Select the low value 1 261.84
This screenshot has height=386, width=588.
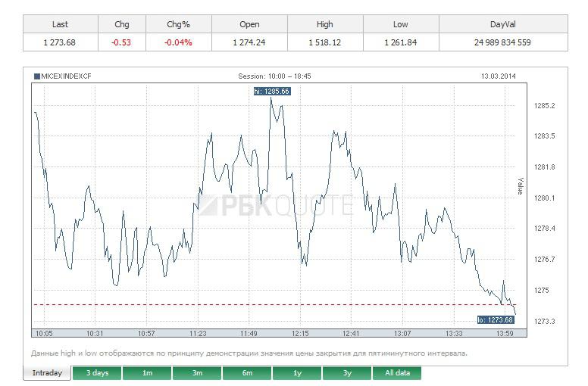pos(401,42)
